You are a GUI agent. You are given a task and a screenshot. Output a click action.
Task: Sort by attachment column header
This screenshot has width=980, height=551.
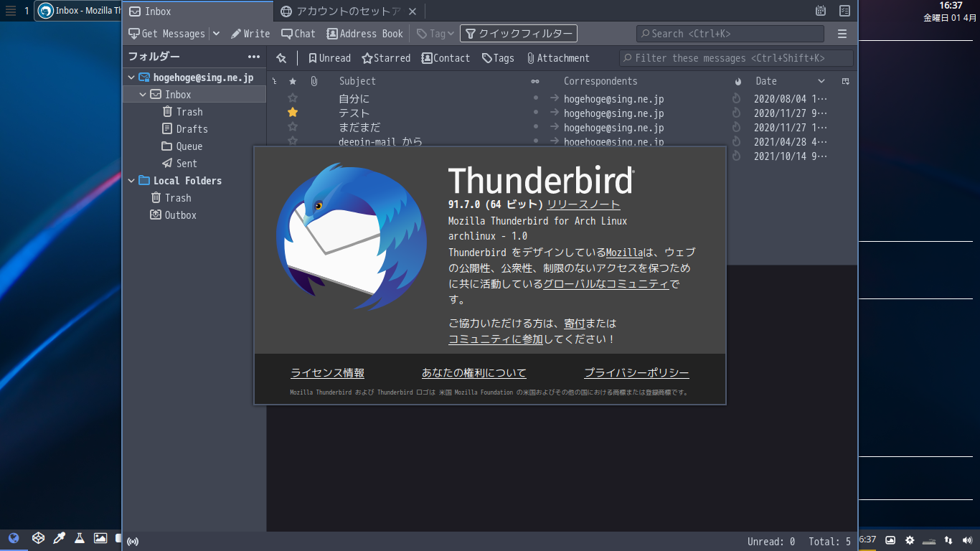tap(314, 81)
